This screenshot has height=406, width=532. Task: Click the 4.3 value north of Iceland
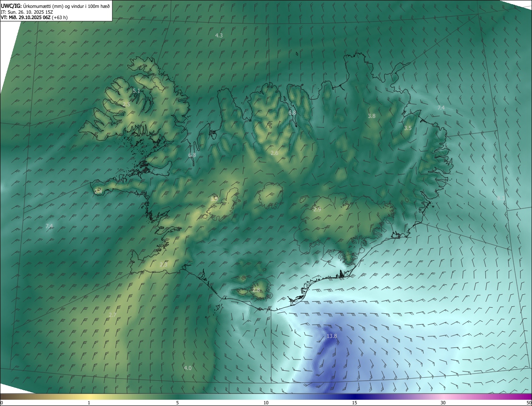[219, 35]
